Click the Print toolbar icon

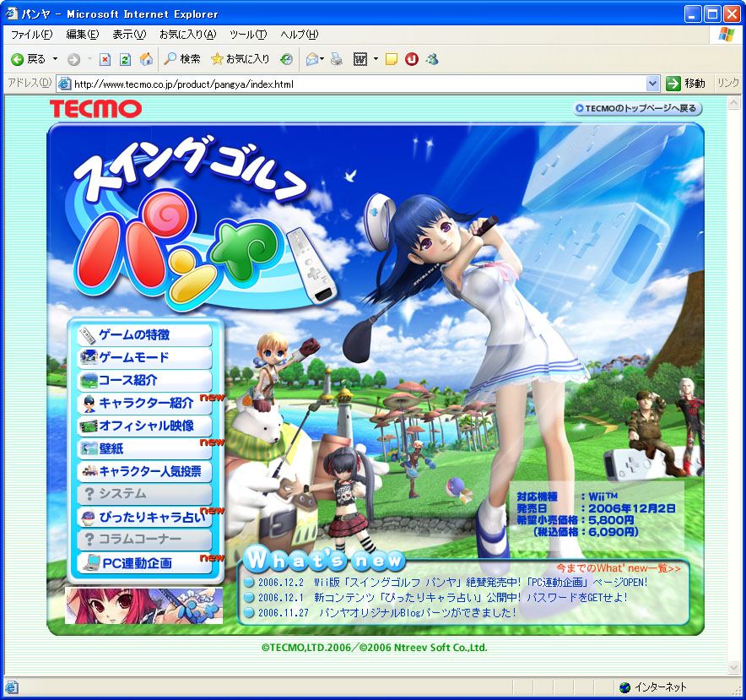pos(336,59)
